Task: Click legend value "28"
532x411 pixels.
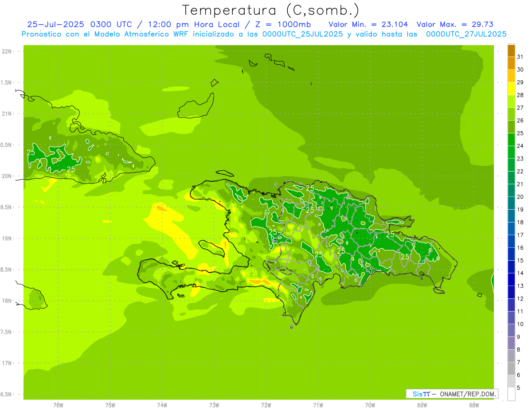Action: click(x=520, y=95)
